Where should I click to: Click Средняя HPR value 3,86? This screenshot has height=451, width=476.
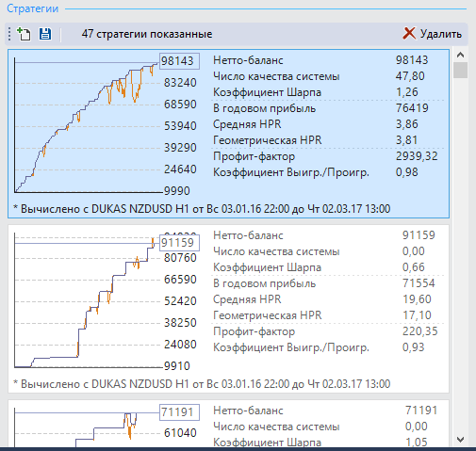pyautogui.click(x=407, y=124)
